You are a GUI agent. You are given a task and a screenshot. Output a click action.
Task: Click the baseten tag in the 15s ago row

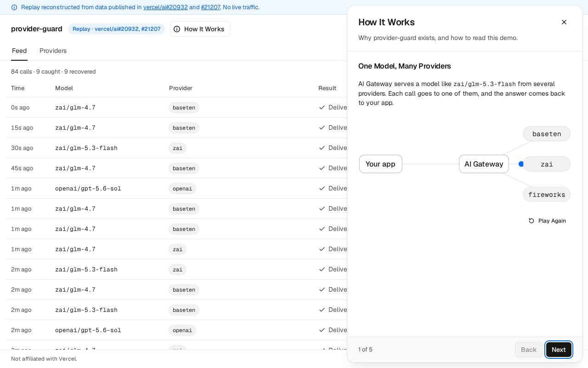click(184, 128)
